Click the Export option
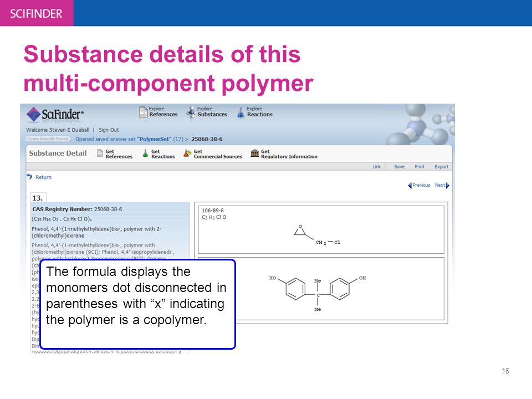Image resolution: width=532 pixels, height=399 pixels. coord(442,167)
